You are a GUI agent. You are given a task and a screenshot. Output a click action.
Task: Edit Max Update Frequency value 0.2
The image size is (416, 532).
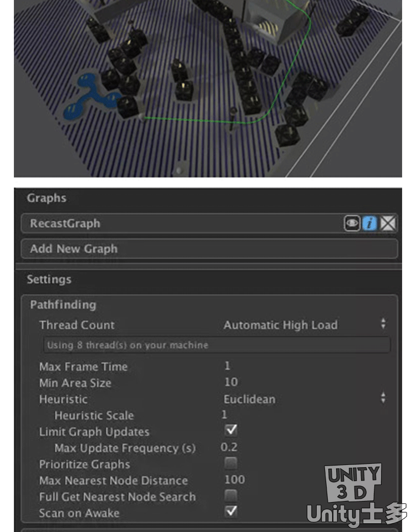229,447
